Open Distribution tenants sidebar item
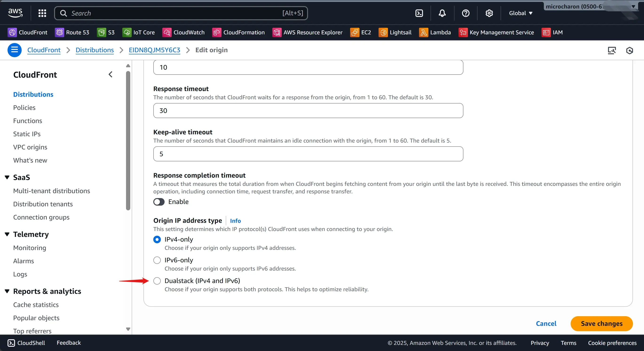644x351 pixels. (43, 204)
